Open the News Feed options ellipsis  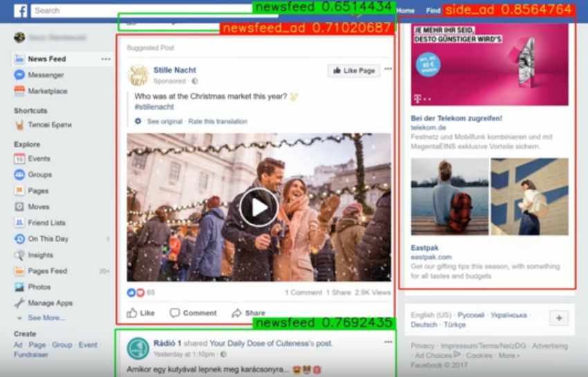click(106, 59)
